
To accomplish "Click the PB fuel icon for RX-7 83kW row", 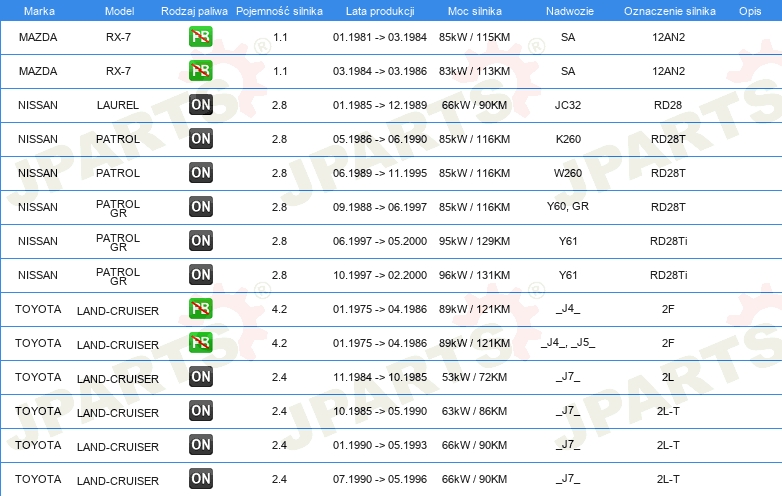I will 200,71.
